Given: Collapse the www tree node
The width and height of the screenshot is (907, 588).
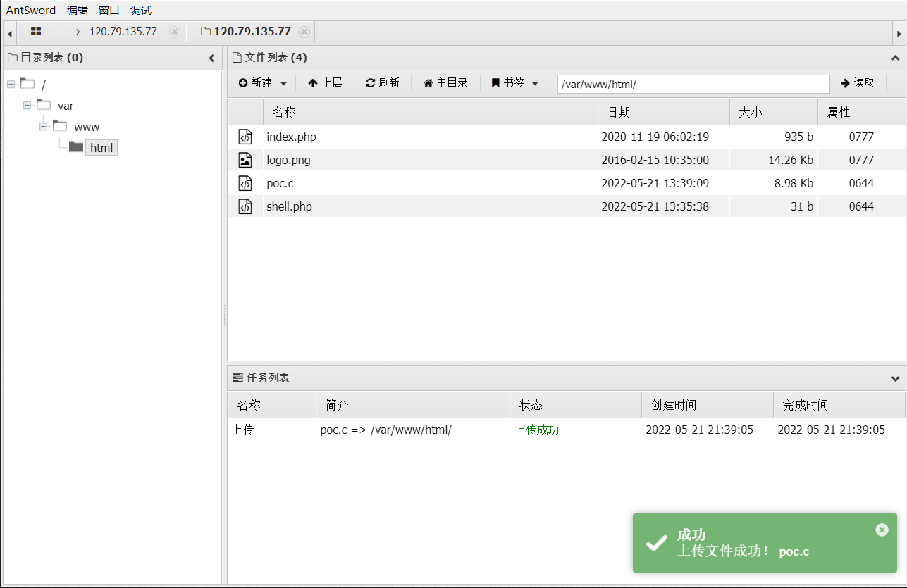Looking at the screenshot, I should click(x=43, y=127).
